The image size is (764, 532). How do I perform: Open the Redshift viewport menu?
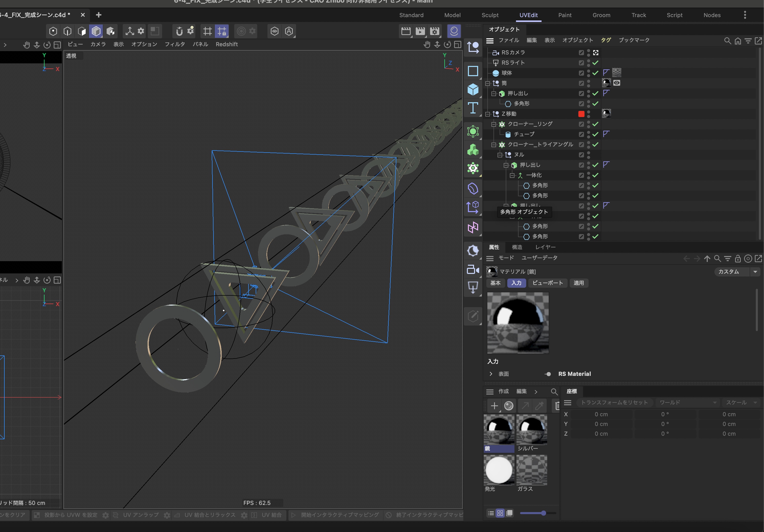(x=227, y=44)
